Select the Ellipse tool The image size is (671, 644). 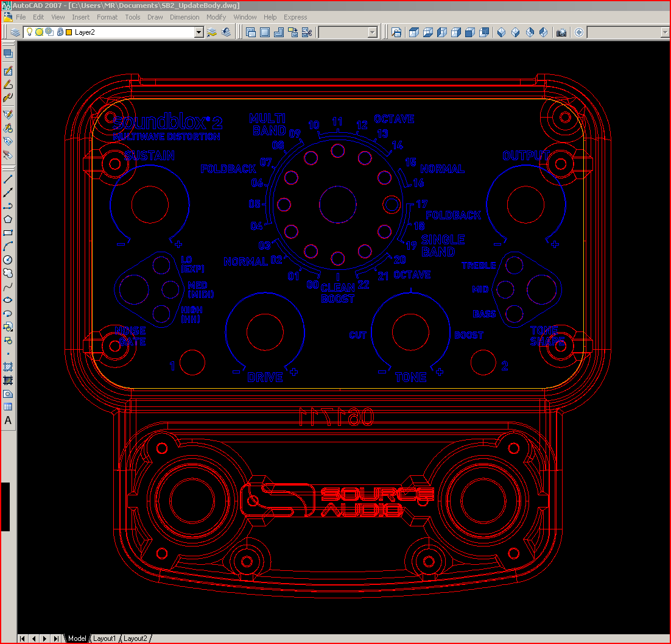coord(8,300)
